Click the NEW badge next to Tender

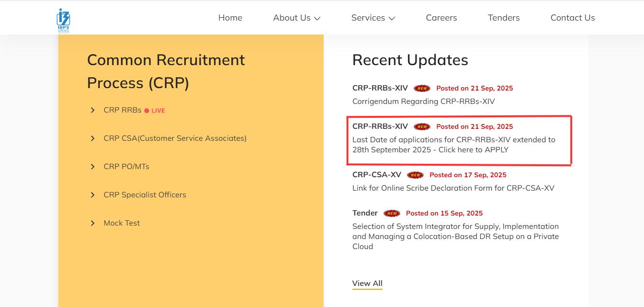[392, 213]
